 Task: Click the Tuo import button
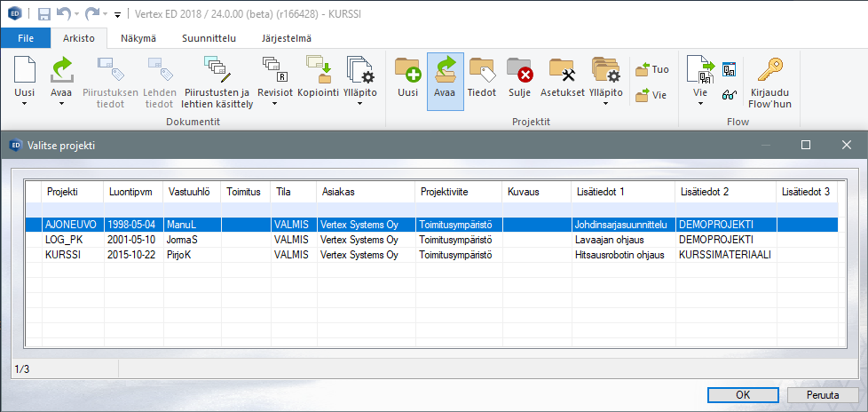pyautogui.click(x=652, y=69)
